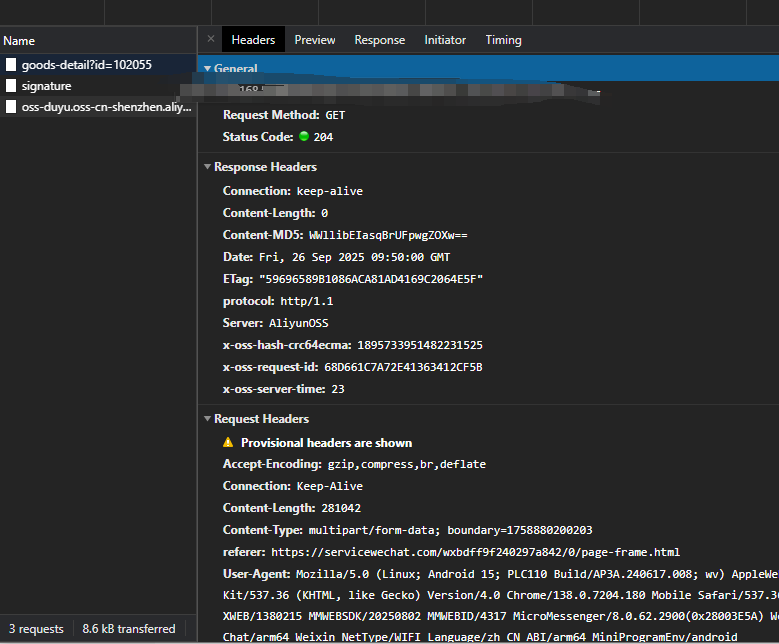Open the Headers tab
Screen dimensions: 779x644
coord(253,40)
